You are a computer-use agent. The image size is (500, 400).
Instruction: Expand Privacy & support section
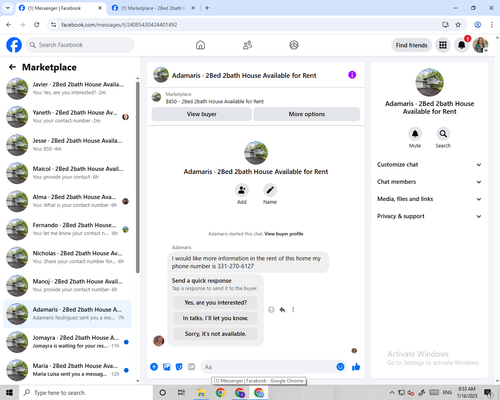(429, 216)
